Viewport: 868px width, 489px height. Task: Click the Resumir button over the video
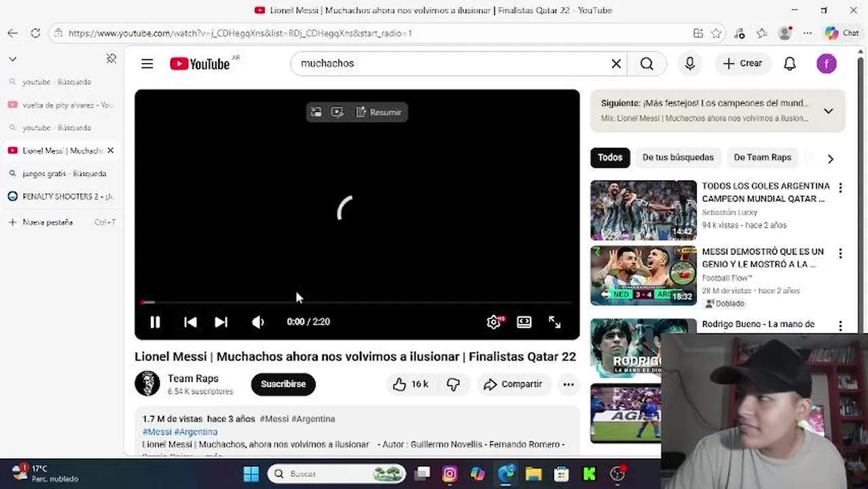click(379, 112)
